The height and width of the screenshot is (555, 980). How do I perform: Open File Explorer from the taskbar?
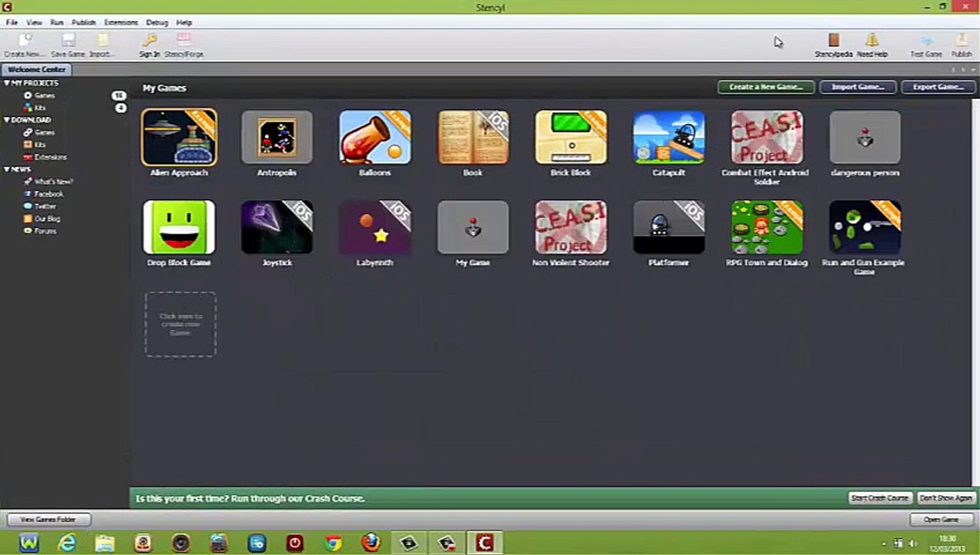pos(105,543)
